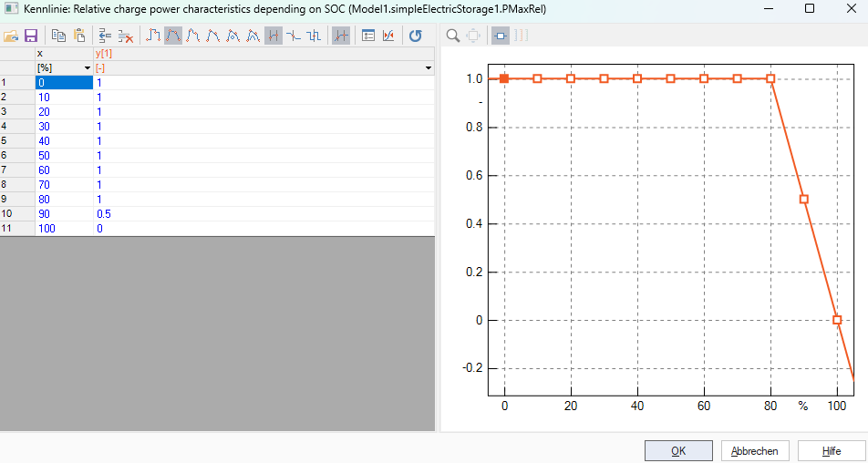Viewport: 868px width, 463px height.
Task: Select the y cell with value 0.5
Action: [x=264, y=214]
